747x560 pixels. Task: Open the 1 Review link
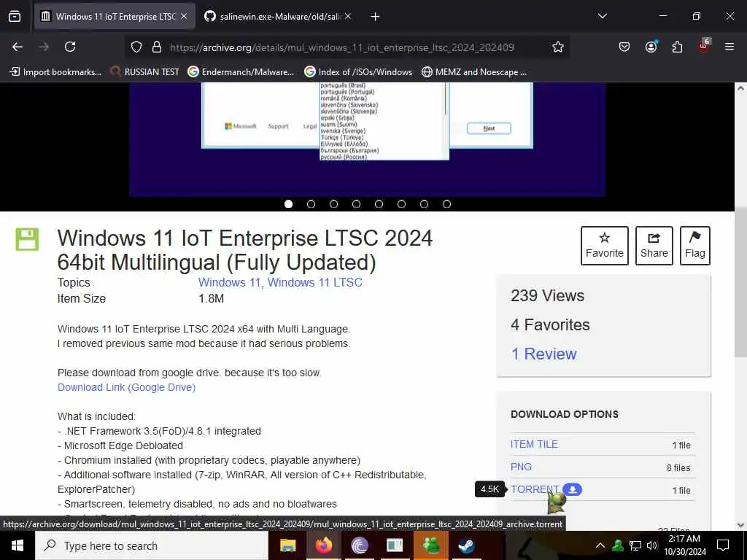[x=543, y=354]
